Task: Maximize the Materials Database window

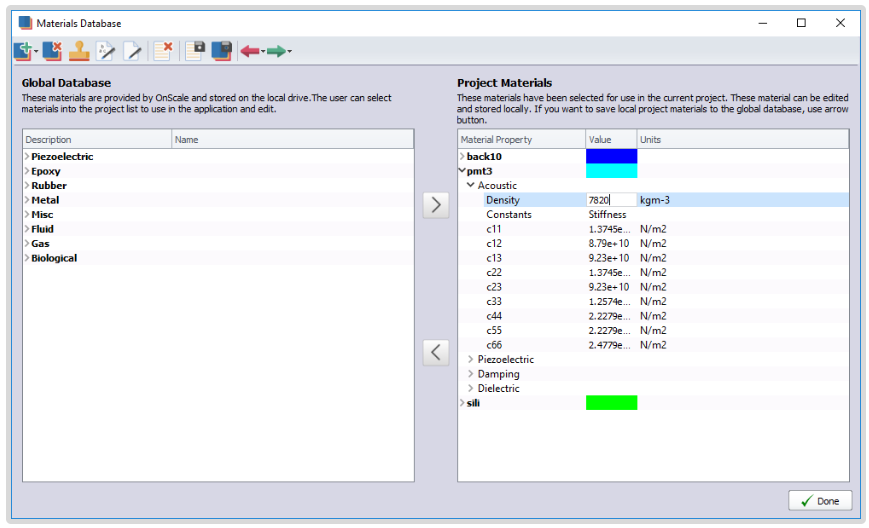Action: [x=801, y=23]
